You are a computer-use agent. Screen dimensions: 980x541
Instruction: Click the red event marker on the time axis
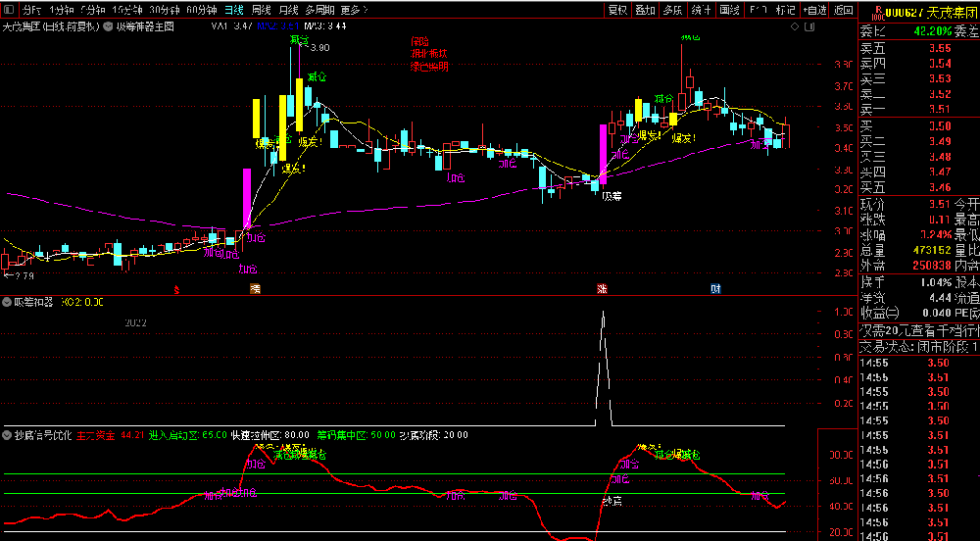point(175,288)
